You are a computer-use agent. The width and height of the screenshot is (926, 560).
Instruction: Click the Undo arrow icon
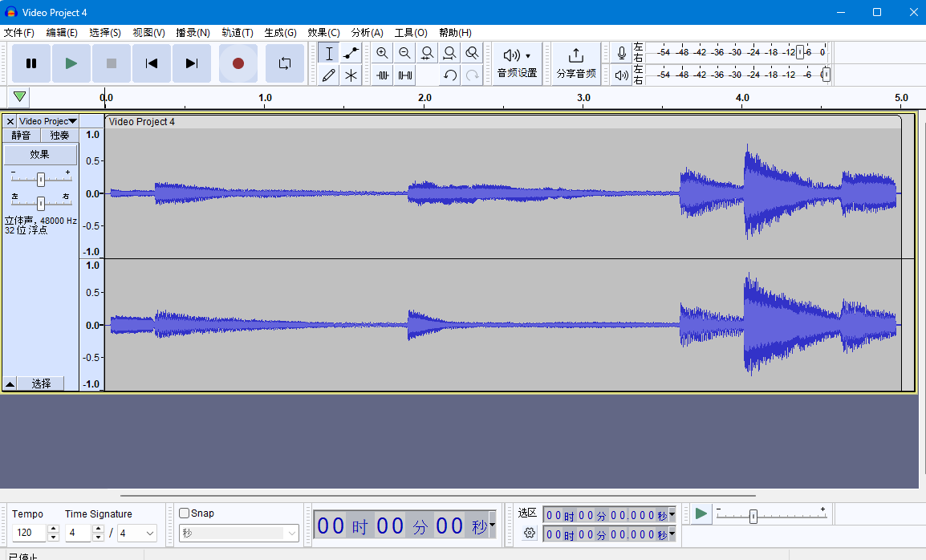[450, 75]
